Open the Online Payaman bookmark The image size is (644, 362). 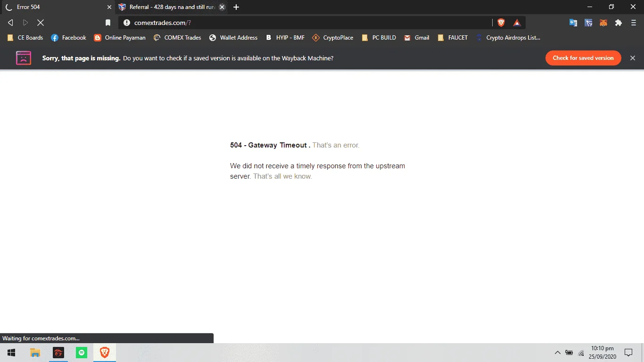tap(120, 38)
